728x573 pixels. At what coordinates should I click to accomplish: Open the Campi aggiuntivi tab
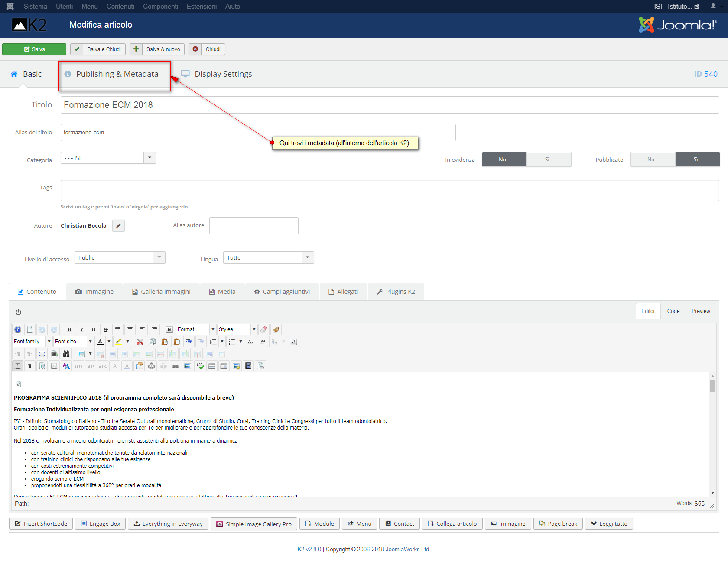click(282, 292)
